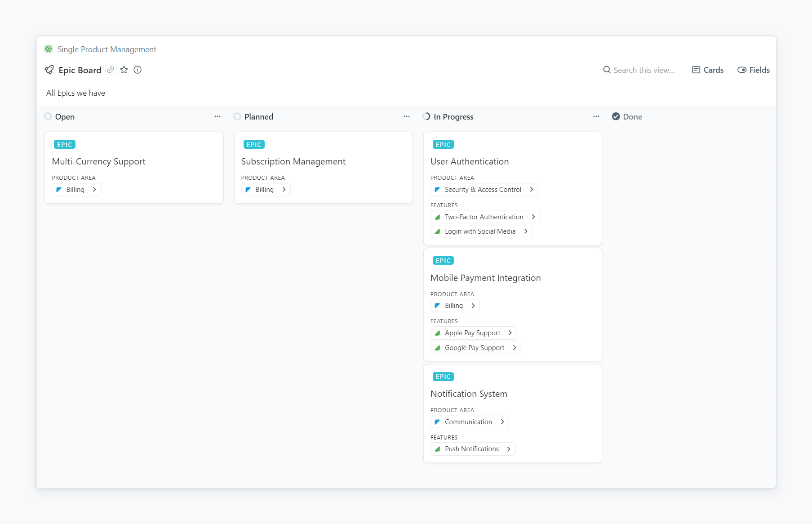The image size is (812, 524).
Task: Open the Single Product Management breadcrumb
Action: point(106,49)
